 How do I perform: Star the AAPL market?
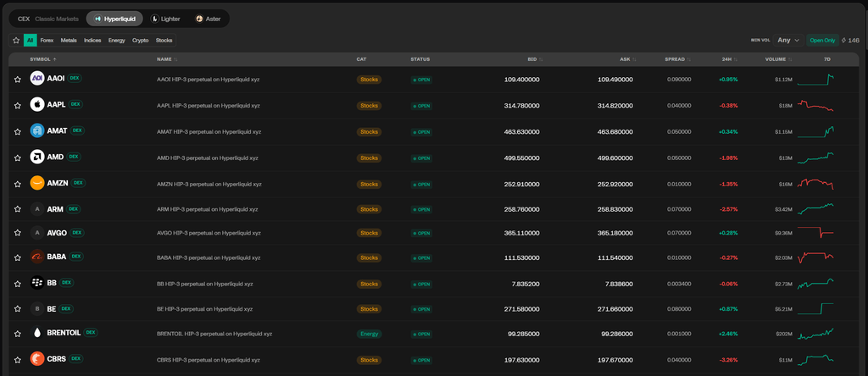pyautogui.click(x=17, y=105)
